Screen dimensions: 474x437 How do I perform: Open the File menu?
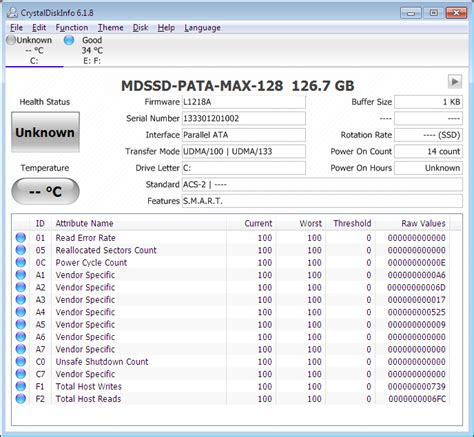tap(16, 28)
